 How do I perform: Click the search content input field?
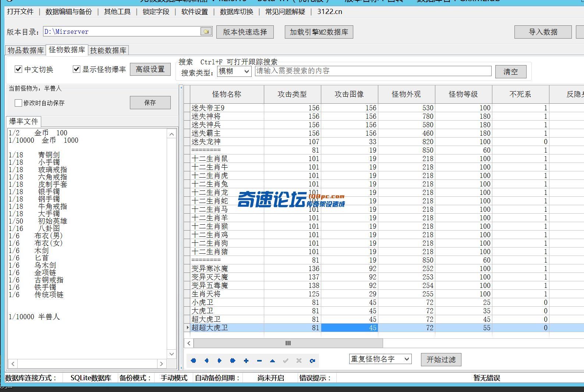pyautogui.click(x=373, y=71)
